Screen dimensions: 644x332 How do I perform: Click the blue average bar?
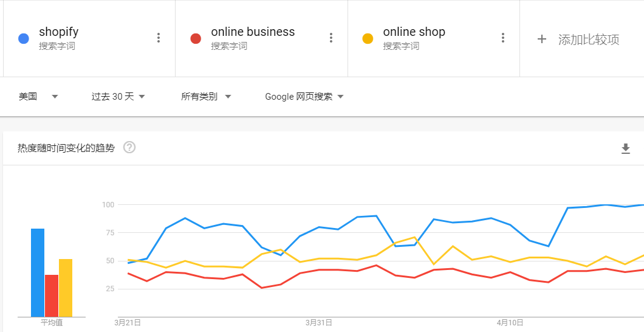click(x=38, y=273)
